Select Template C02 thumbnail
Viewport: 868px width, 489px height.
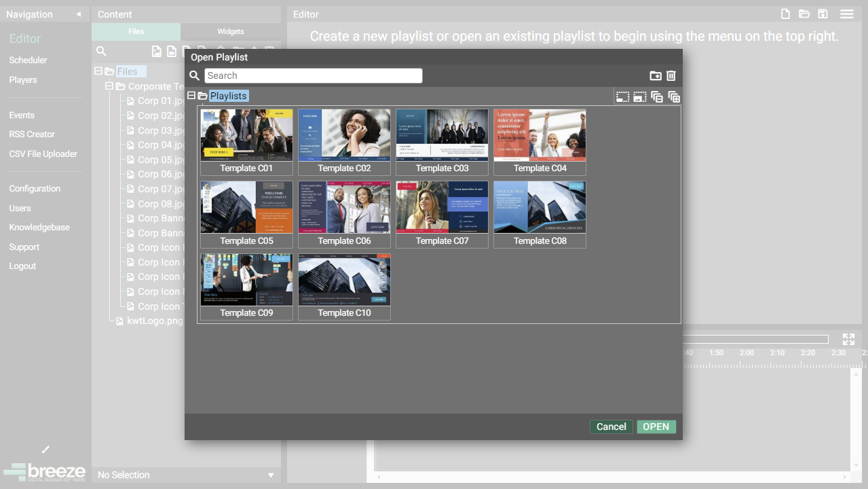coord(344,142)
